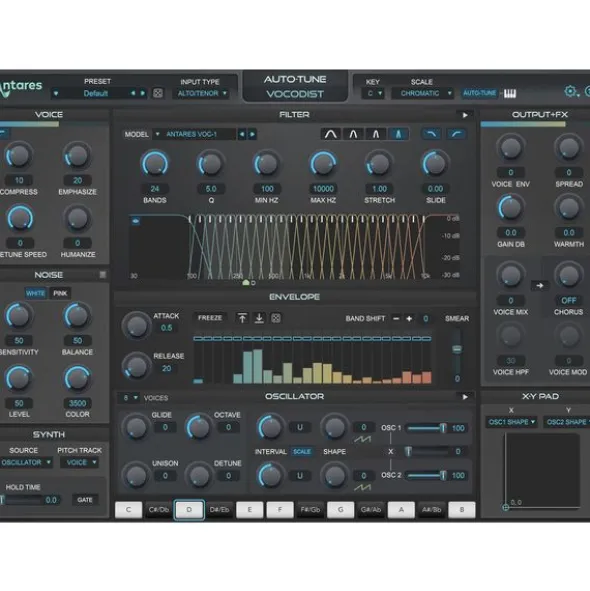Toggle the Noise section enable square

click(103, 274)
